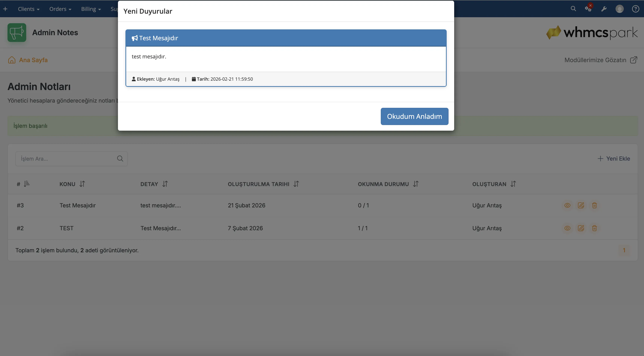Click the TEST subject cell in row #2
The height and width of the screenshot is (356, 644).
pos(66,228)
